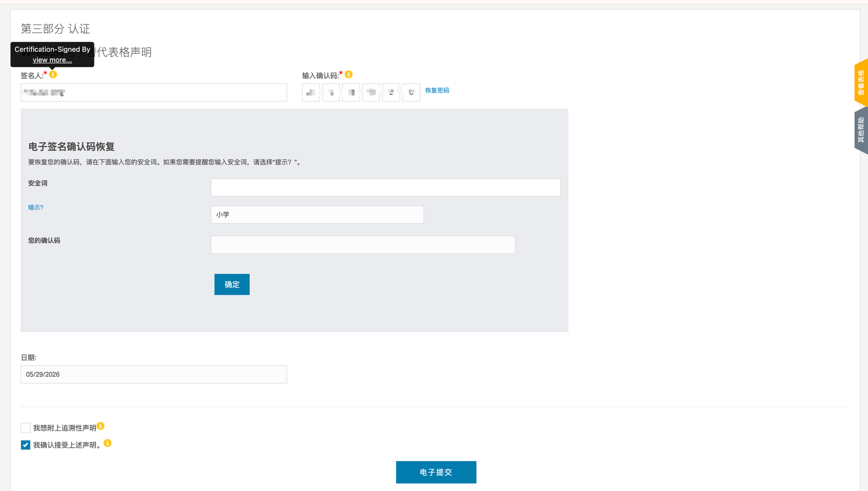Uncheck the 我确认接受上述声明 checkbox
Viewport: 868px width, 491px height.
[25, 445]
